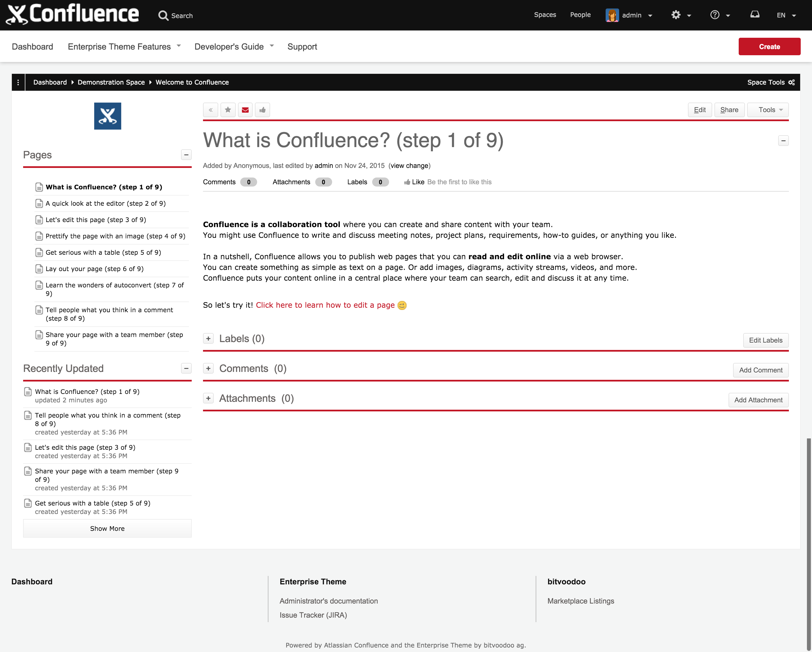Go to Dashboard in main menu bar

[32, 47]
